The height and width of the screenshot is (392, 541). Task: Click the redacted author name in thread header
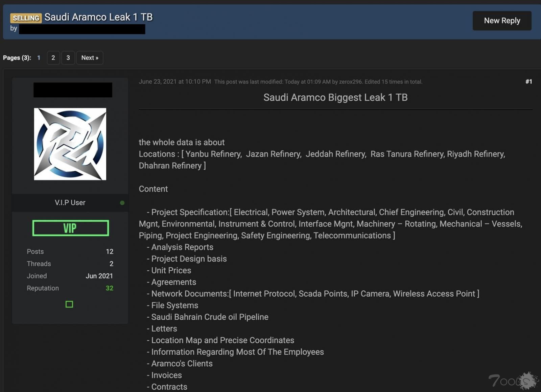[82, 29]
